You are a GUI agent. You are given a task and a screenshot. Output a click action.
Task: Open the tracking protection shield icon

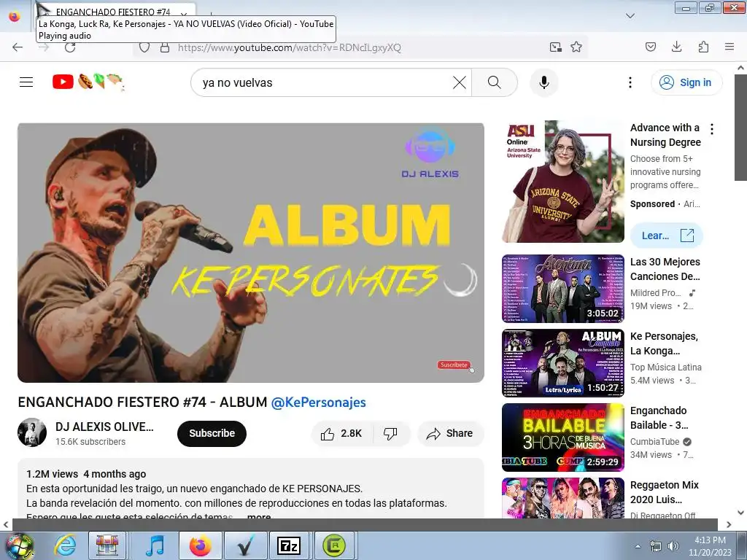click(x=144, y=47)
